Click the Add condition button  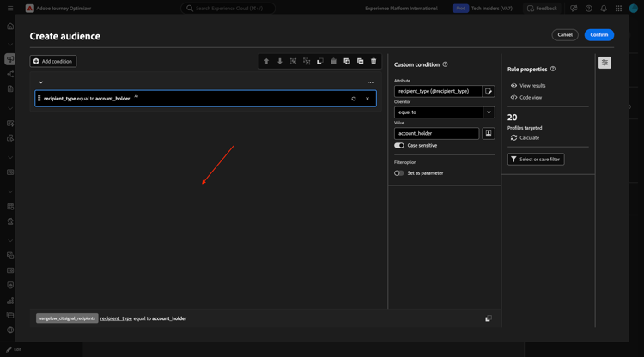coord(53,61)
